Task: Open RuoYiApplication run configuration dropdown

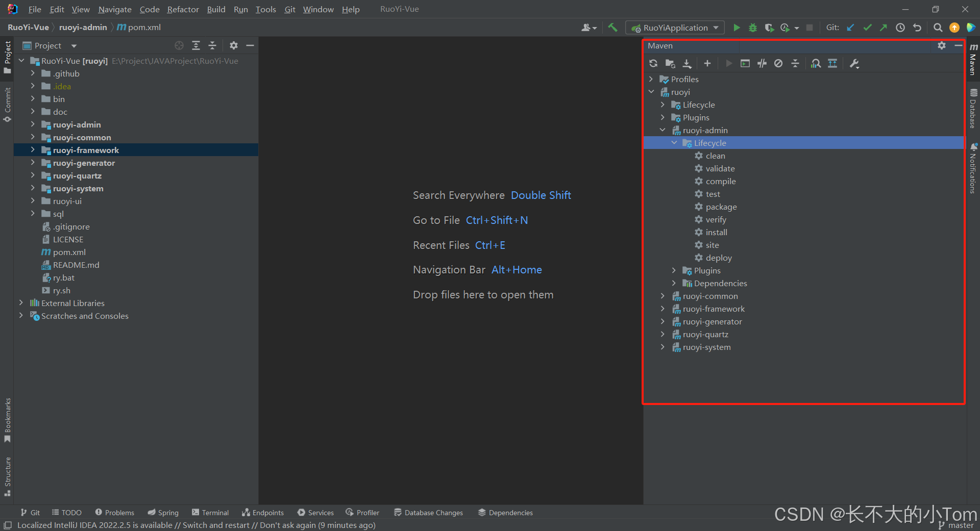Action: (x=675, y=28)
